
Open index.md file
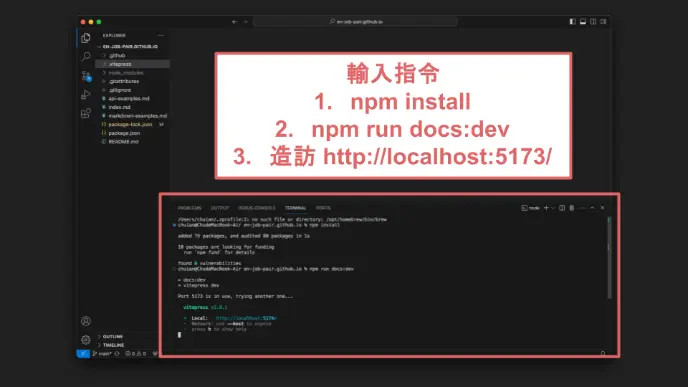pos(132,107)
